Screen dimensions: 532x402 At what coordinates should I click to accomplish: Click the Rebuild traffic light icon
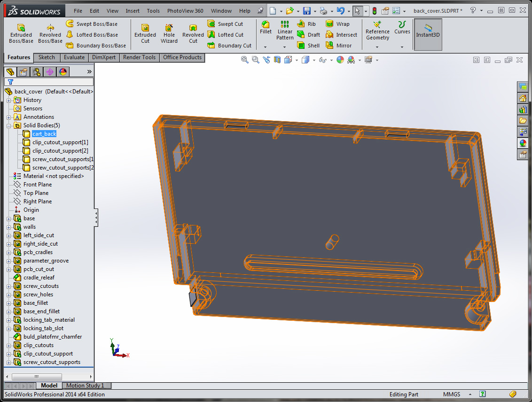tap(375, 11)
